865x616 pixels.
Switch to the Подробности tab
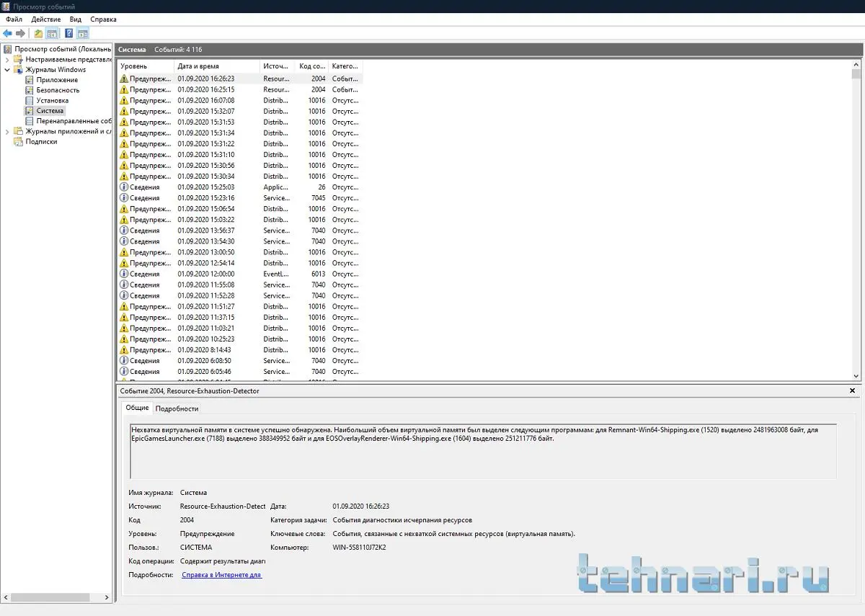click(x=177, y=409)
